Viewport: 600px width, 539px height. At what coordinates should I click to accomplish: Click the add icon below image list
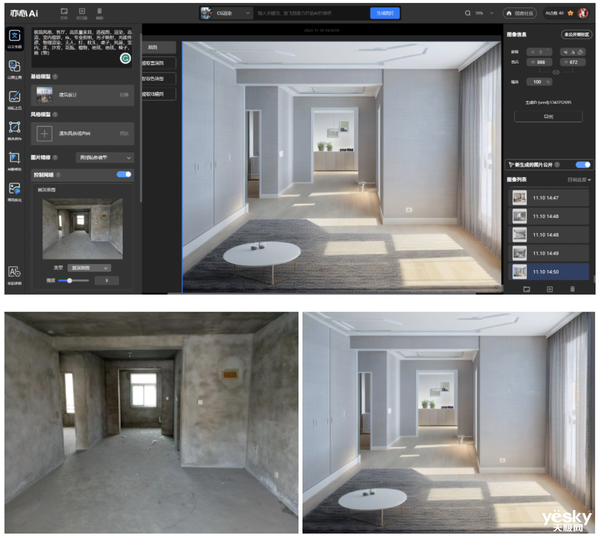549,289
